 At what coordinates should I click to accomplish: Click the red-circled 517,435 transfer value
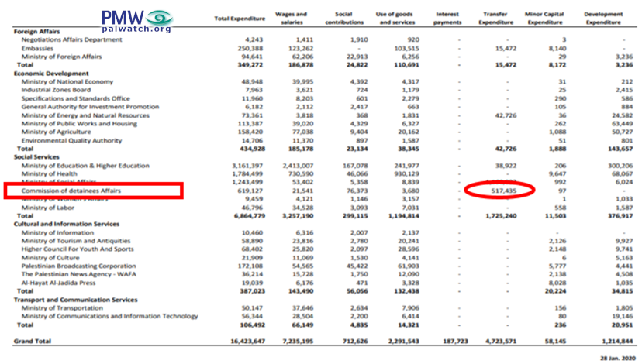coord(499,191)
